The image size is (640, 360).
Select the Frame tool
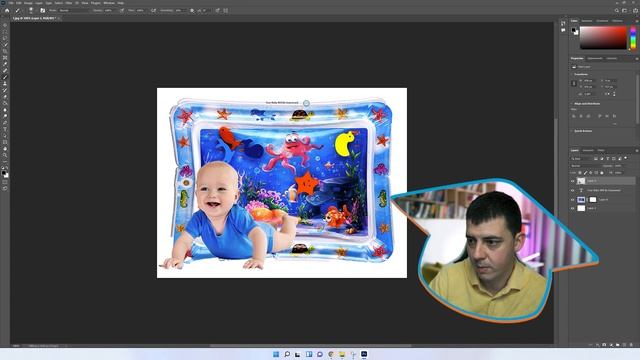5,58
